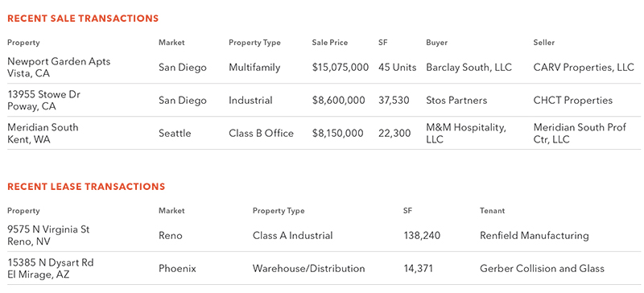The height and width of the screenshot is (293, 644).
Task: Select seller CHCT Properties
Action: point(573,101)
